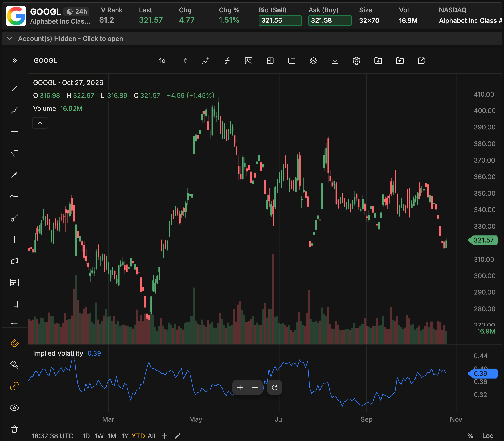Open the add indicator tool
Viewport: 504px width, 441px height.
pyautogui.click(x=205, y=60)
